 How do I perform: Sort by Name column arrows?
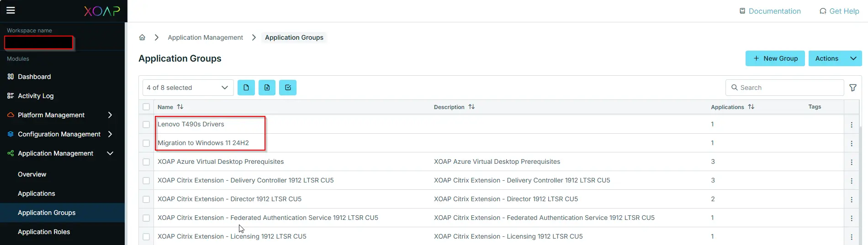click(x=180, y=107)
